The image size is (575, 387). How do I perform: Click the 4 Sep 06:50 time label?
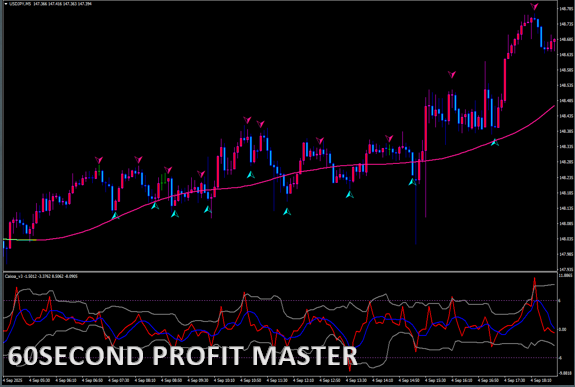click(x=92, y=381)
